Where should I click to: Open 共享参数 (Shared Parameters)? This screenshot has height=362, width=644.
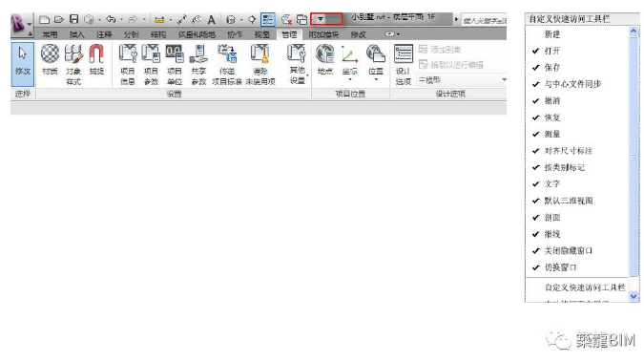click(x=198, y=65)
